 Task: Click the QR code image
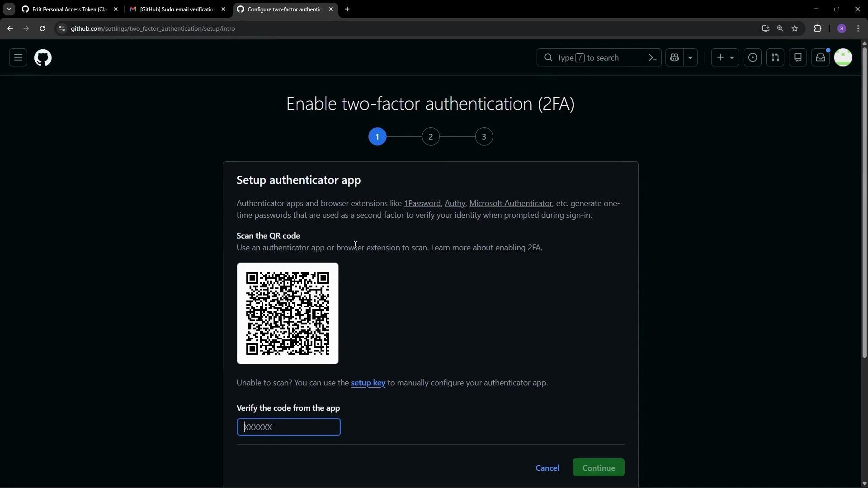pyautogui.click(x=288, y=313)
